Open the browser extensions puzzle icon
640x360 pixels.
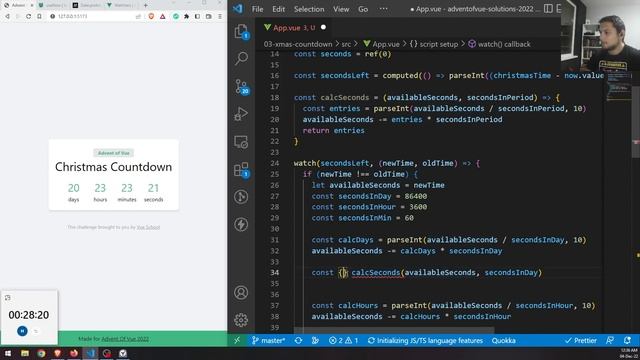pos(187,16)
